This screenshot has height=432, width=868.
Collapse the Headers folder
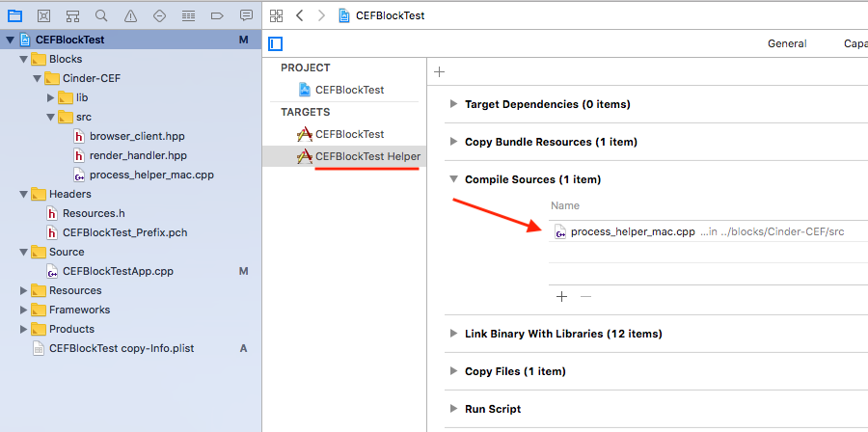(x=23, y=194)
